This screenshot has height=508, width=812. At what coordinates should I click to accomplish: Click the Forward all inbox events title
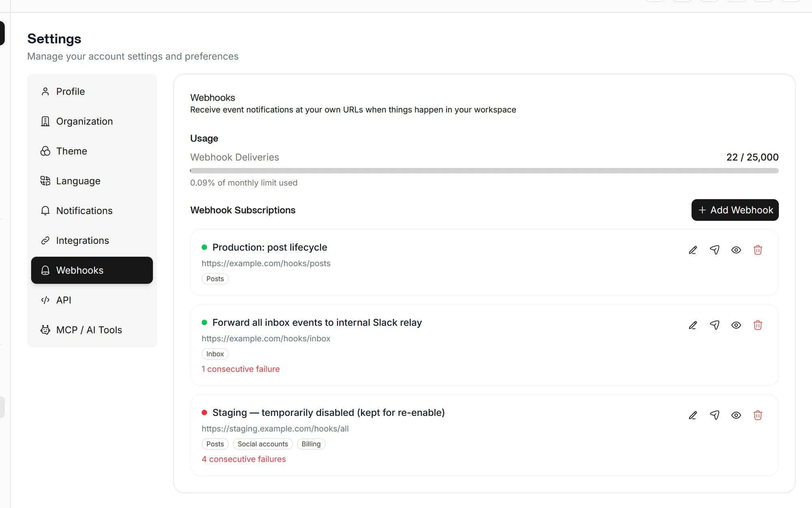[317, 323]
